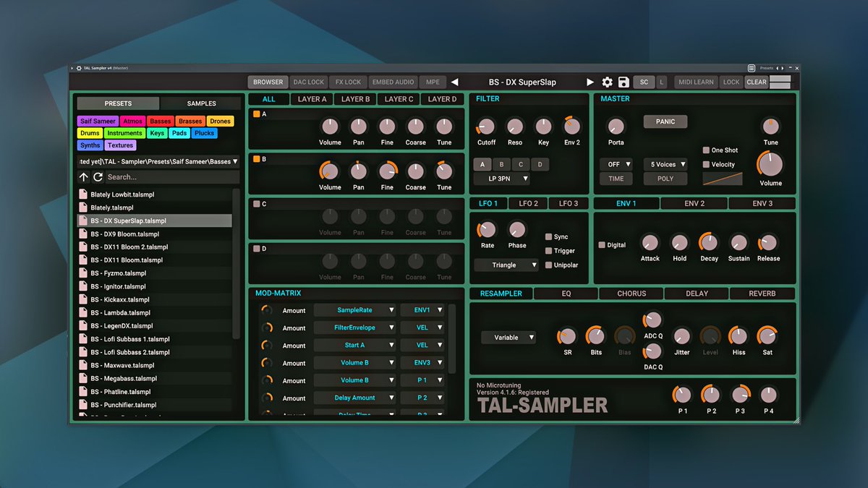
Task: Enable LFO Unipolar checkbox
Action: [548, 265]
